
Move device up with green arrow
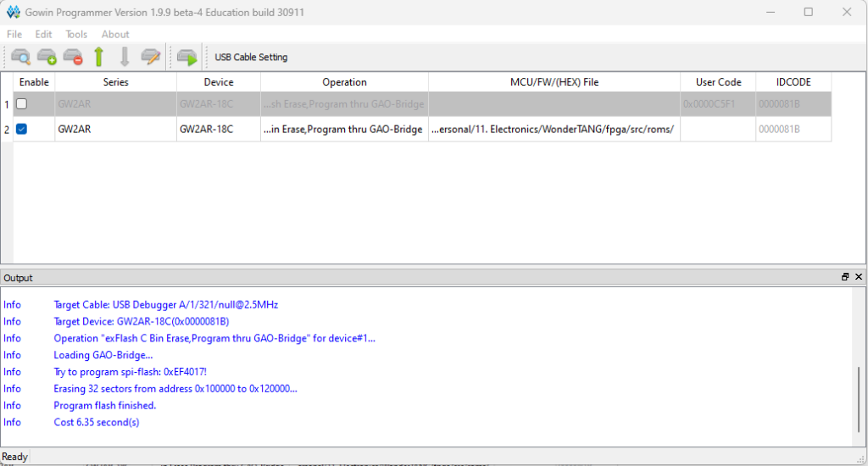(x=99, y=58)
